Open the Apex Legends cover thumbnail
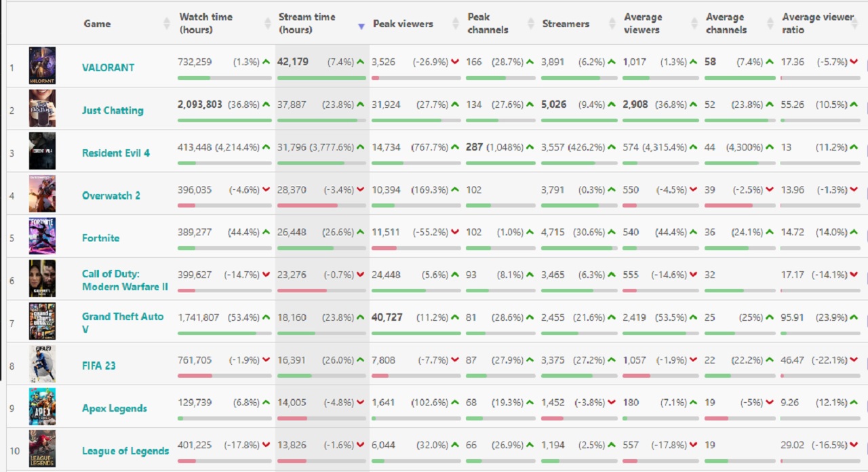The image size is (868, 472). click(42, 408)
